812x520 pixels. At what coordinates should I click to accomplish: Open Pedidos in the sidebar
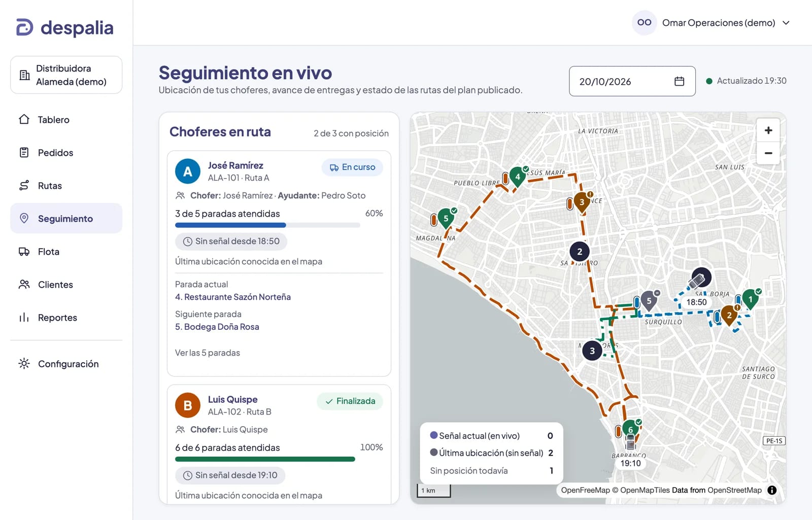[66, 153]
